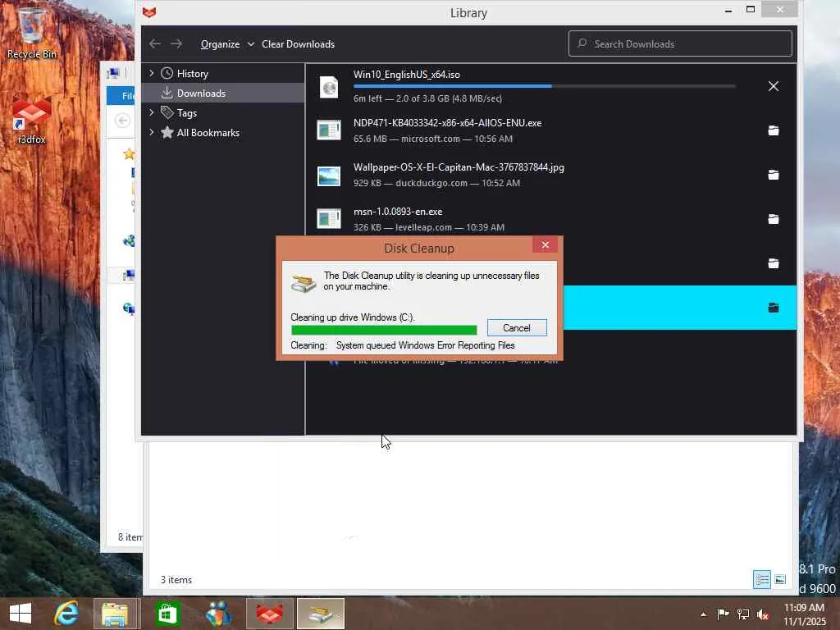This screenshot has width=840, height=630.
Task: Open the Windows Start button
Action: point(21,614)
